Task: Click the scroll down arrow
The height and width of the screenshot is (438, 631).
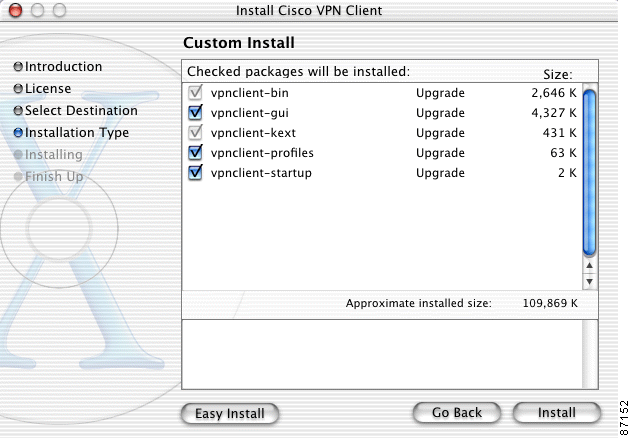Action: [x=589, y=281]
